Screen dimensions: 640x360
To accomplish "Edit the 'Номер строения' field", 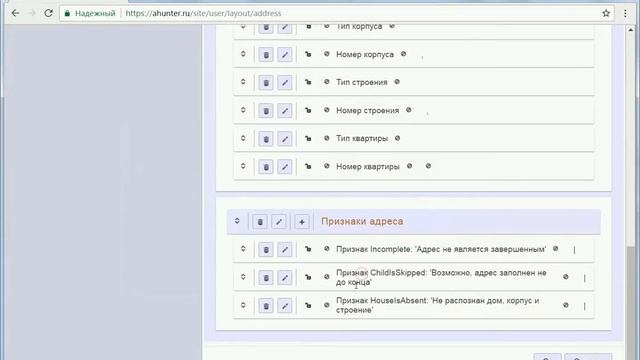I will (x=285, y=111).
